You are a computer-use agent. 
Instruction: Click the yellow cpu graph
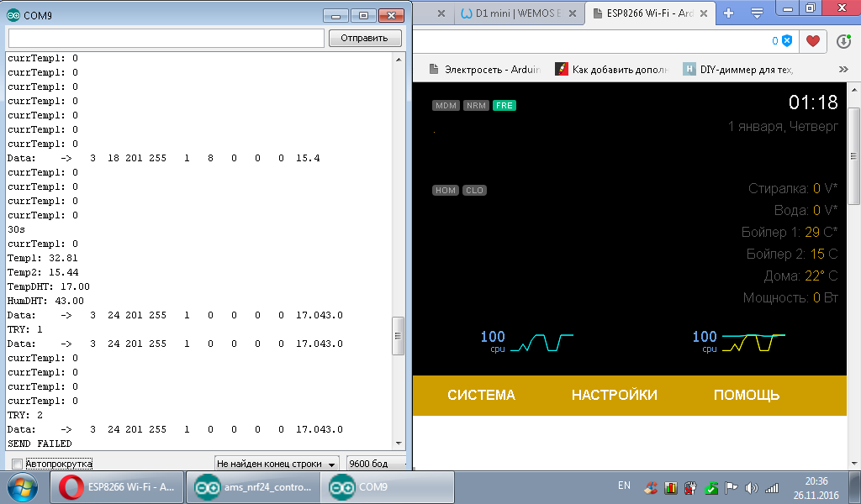point(753,342)
